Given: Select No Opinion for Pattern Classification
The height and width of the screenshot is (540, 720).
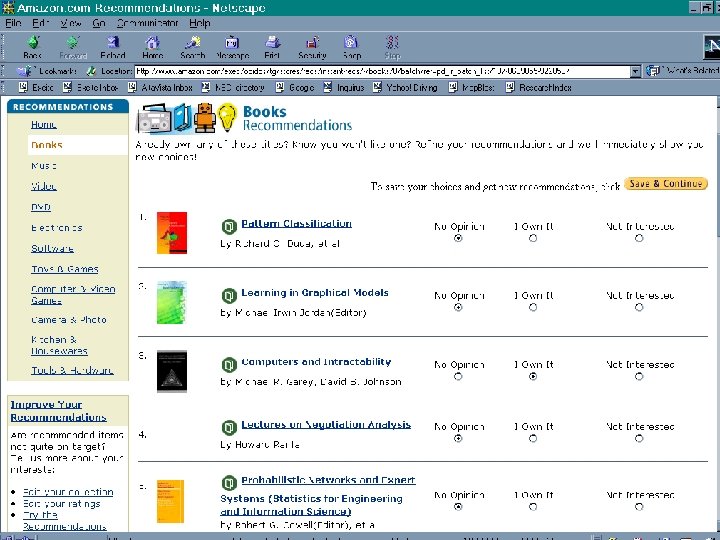Looking at the screenshot, I should 458,238.
